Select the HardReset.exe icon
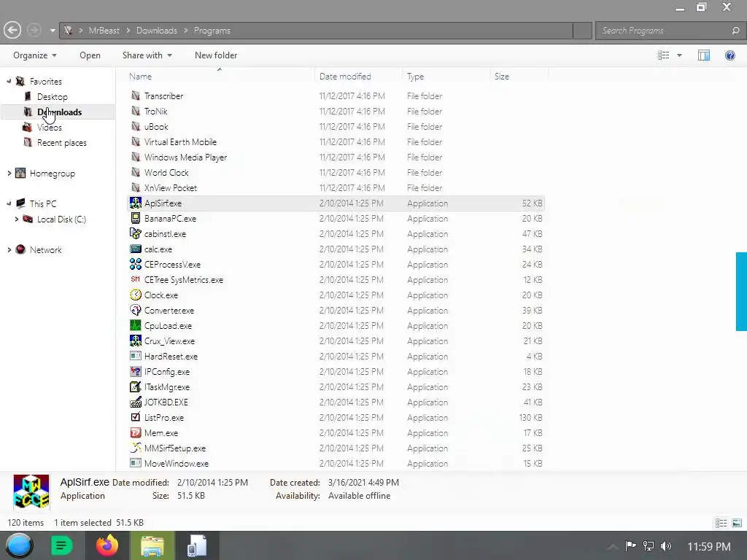This screenshot has height=560, width=747. (135, 356)
